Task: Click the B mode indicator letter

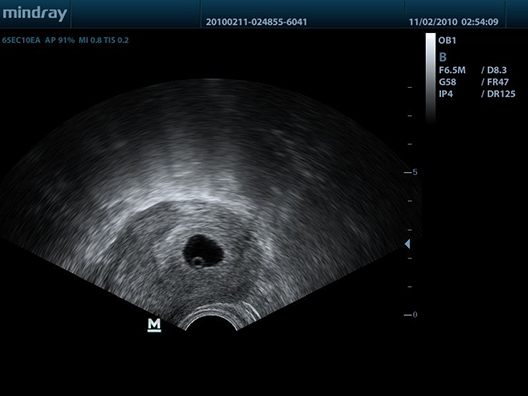Action: 443,57
